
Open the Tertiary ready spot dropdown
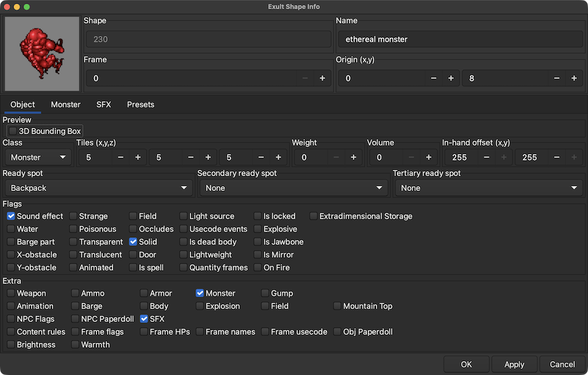(488, 188)
